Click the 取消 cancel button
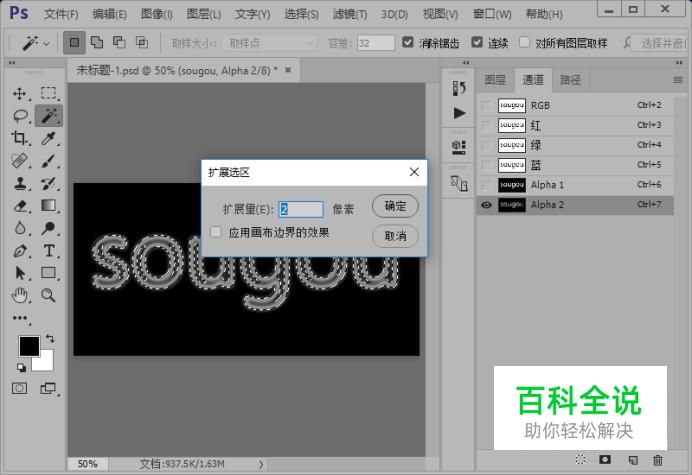 (395, 236)
